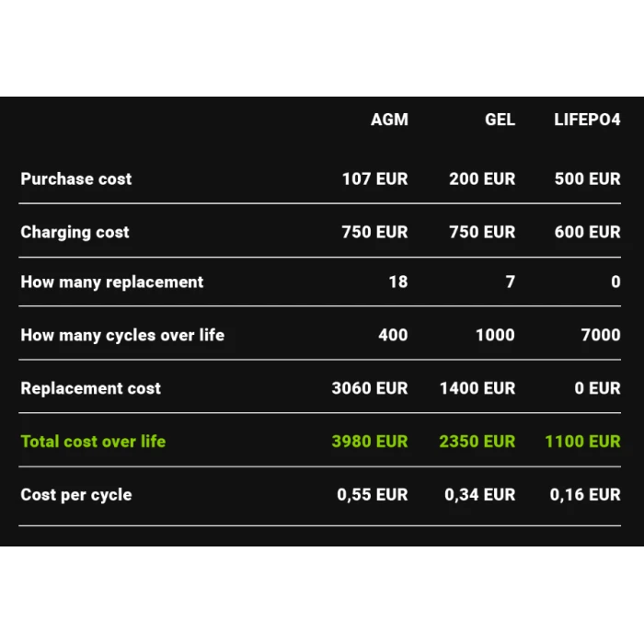
Task: Select the 0,16 EUR cost per cycle
Action: tap(585, 495)
